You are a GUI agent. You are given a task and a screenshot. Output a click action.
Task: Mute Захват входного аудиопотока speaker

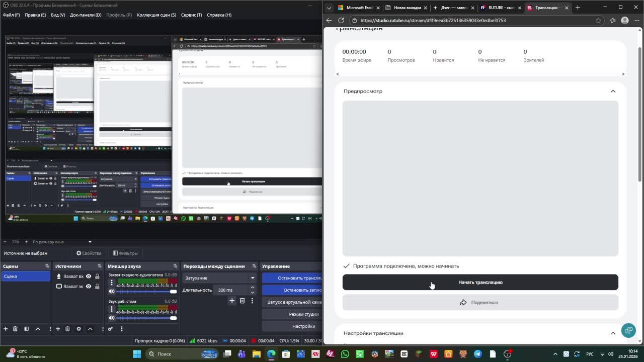[x=112, y=291]
